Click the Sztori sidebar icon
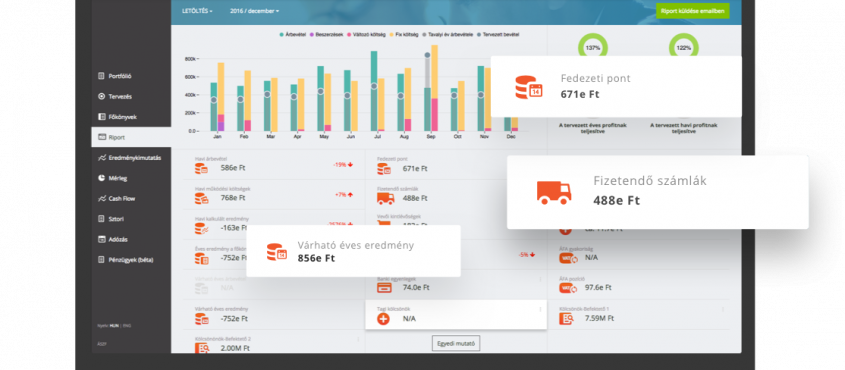 (101, 219)
